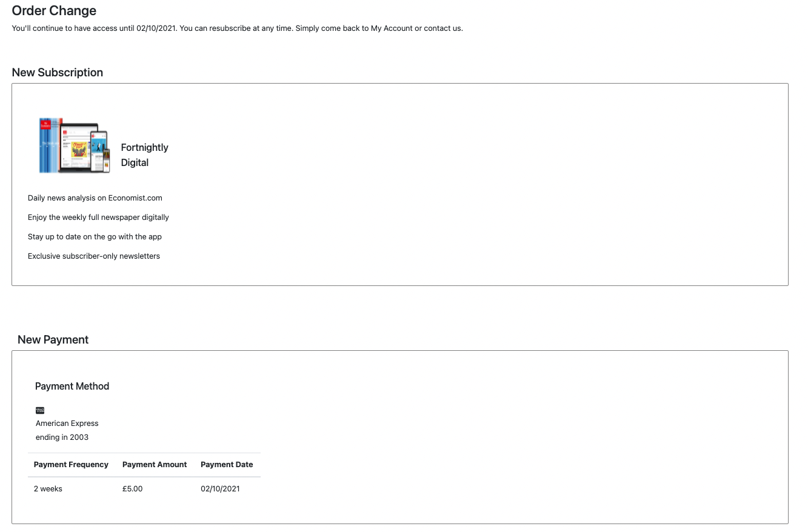Click the New Payment section heading
This screenshot has width=808, height=532.
click(x=53, y=340)
